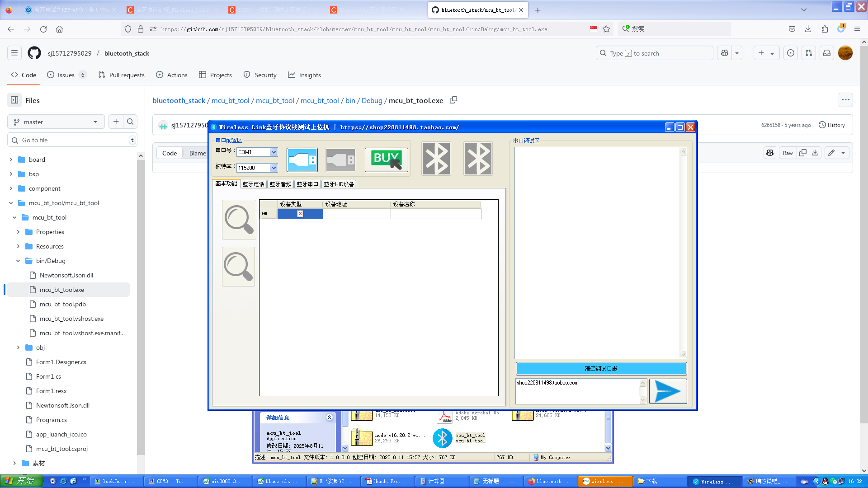Reload the page in Firefox
This screenshot has width=868, height=488.
coord(43,29)
